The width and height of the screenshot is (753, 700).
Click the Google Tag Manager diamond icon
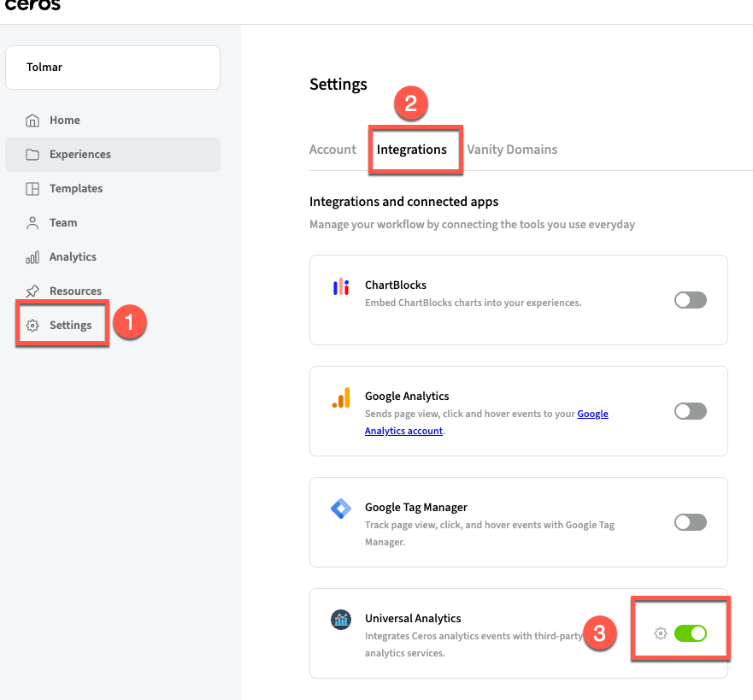tap(341, 509)
